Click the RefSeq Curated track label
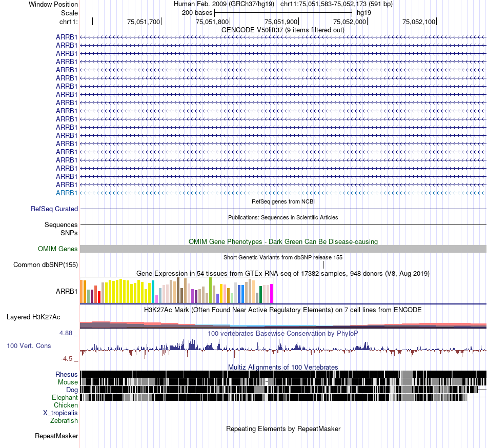 coord(54,209)
